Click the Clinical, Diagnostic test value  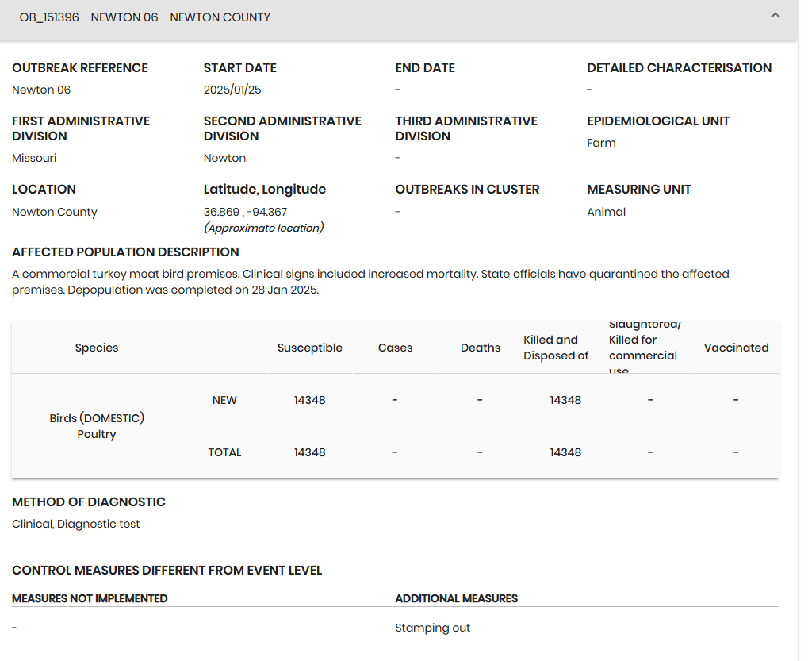point(76,524)
